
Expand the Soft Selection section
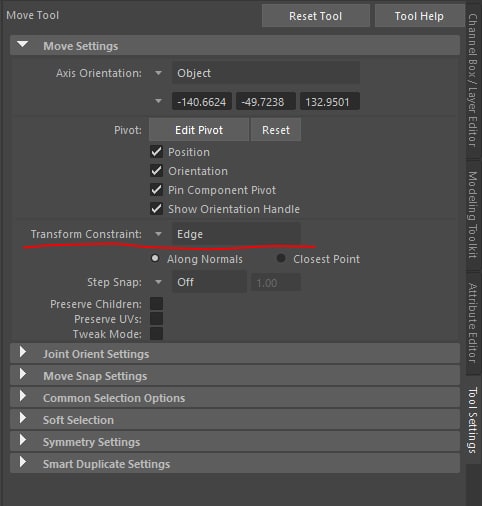tap(23, 418)
